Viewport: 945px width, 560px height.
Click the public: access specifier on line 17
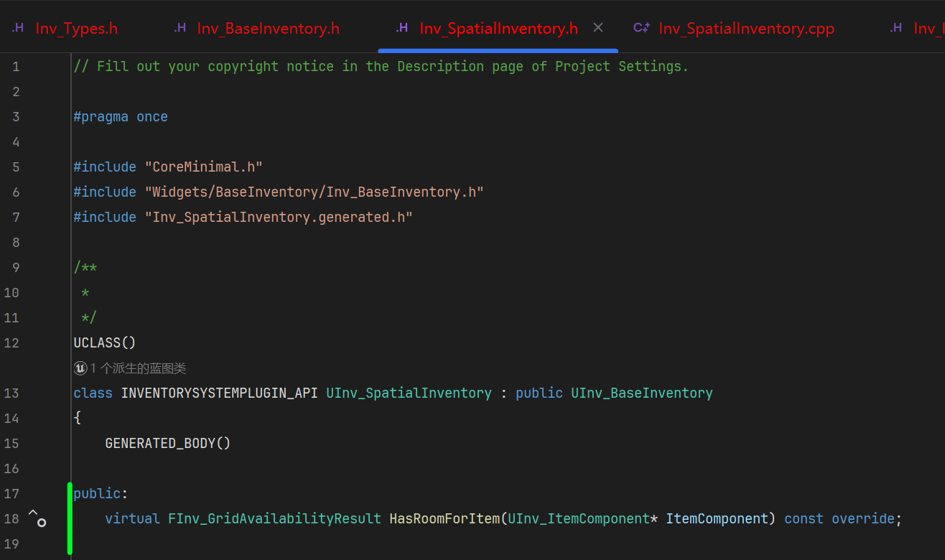point(101,493)
